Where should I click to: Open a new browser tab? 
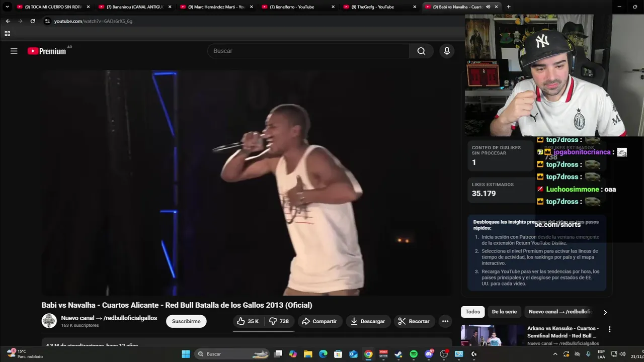click(509, 7)
